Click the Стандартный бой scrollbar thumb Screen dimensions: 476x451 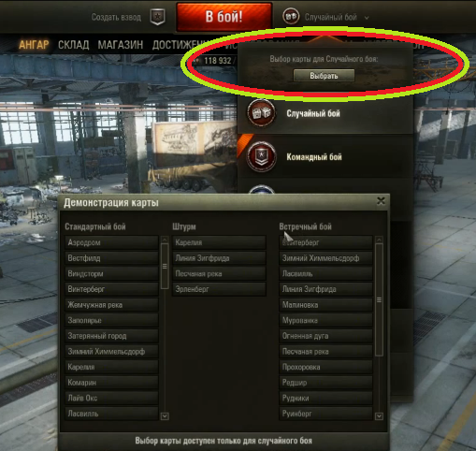[165, 266]
